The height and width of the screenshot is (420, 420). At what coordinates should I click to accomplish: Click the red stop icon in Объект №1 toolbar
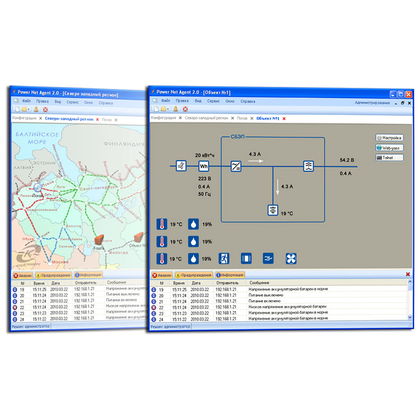click(185, 109)
